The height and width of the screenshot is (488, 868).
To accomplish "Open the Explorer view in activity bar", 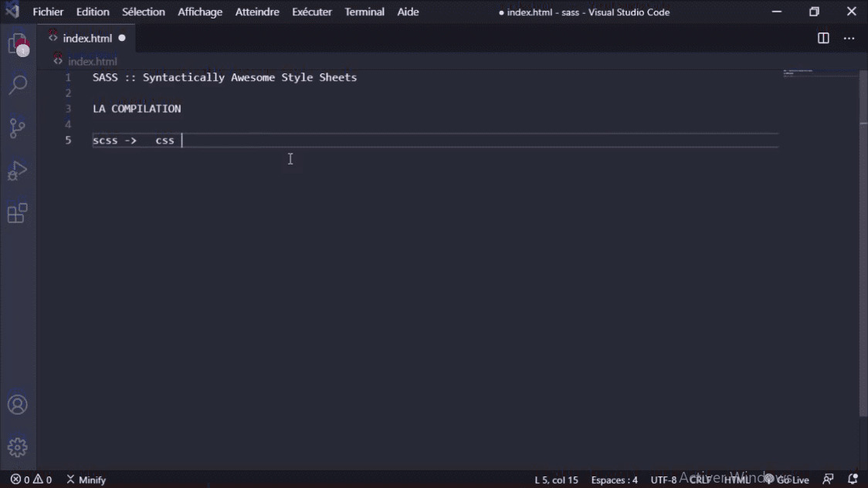I will click(18, 43).
